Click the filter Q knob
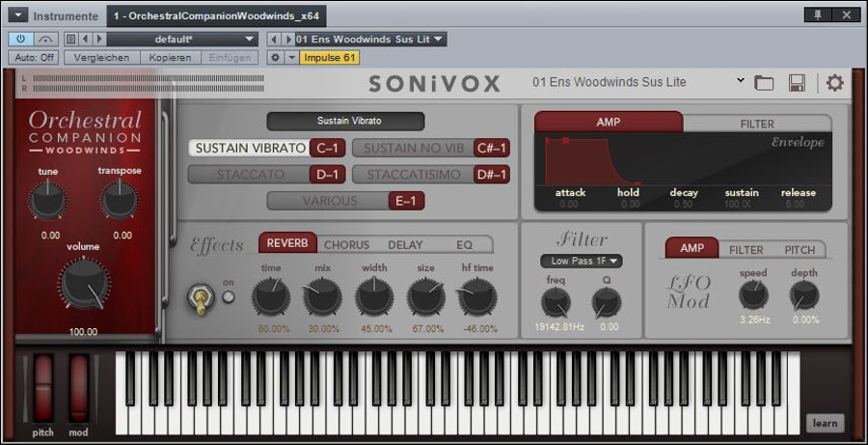The width and height of the screenshot is (868, 445). point(607,302)
